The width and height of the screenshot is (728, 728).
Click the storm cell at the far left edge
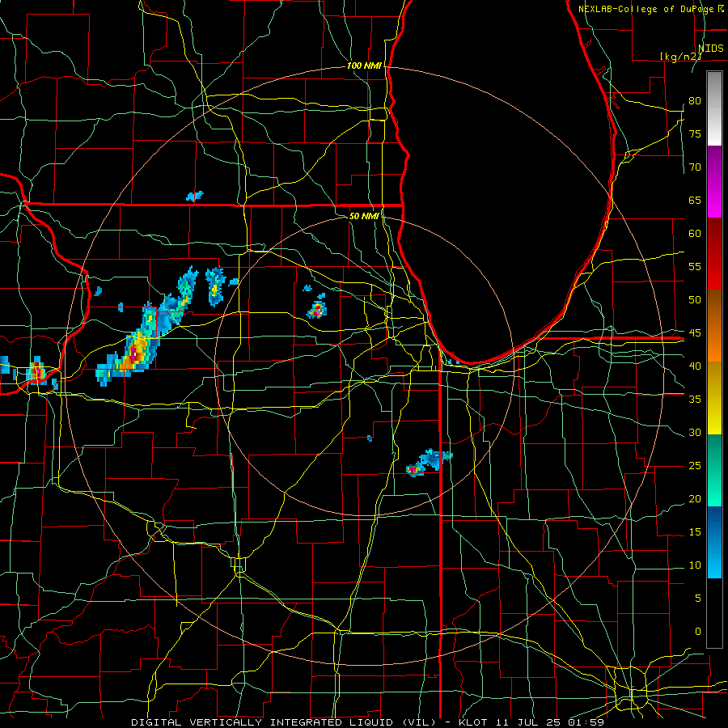click(36, 371)
